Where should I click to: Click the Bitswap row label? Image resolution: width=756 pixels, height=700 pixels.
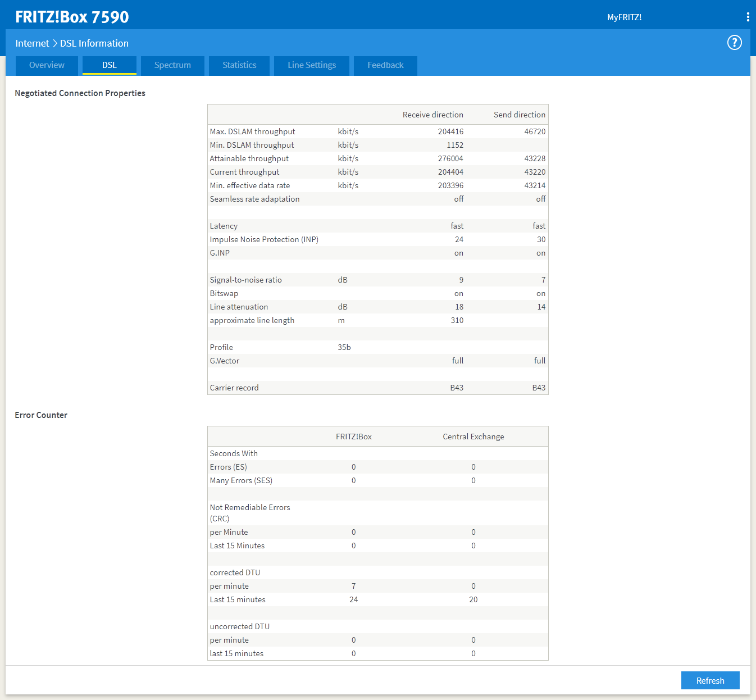(224, 293)
